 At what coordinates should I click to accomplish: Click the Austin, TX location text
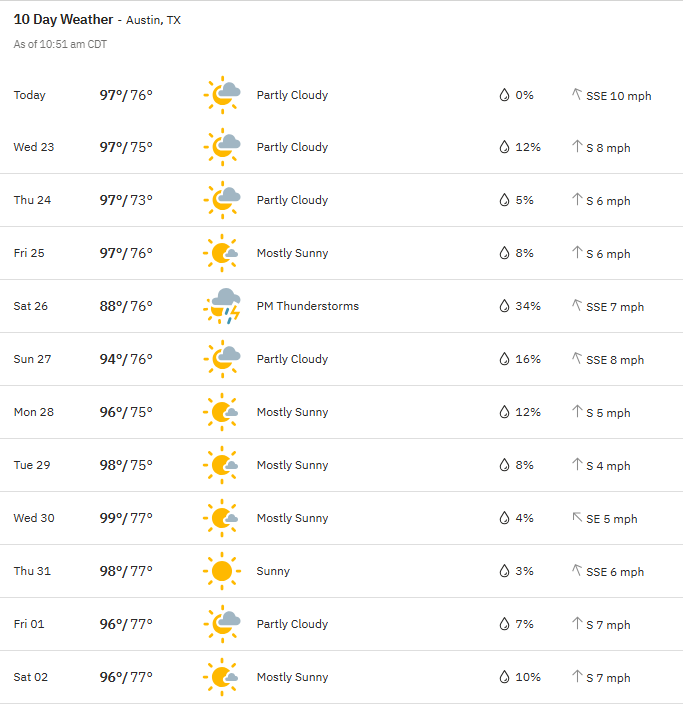153,20
